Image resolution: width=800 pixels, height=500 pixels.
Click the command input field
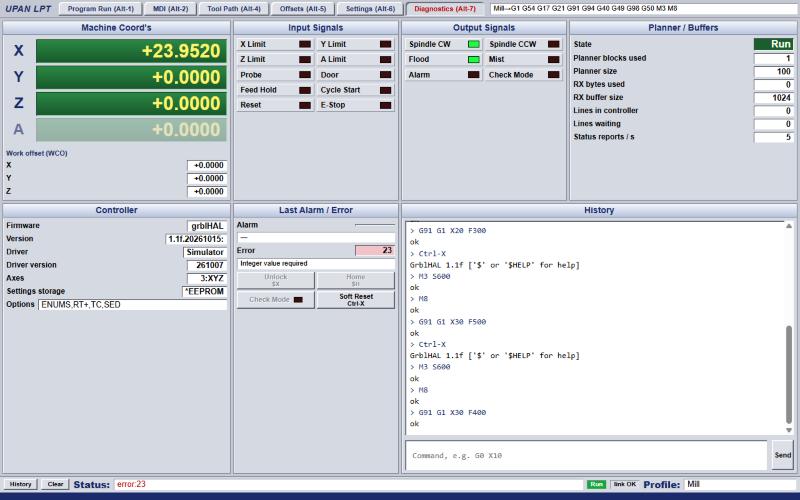tap(586, 456)
